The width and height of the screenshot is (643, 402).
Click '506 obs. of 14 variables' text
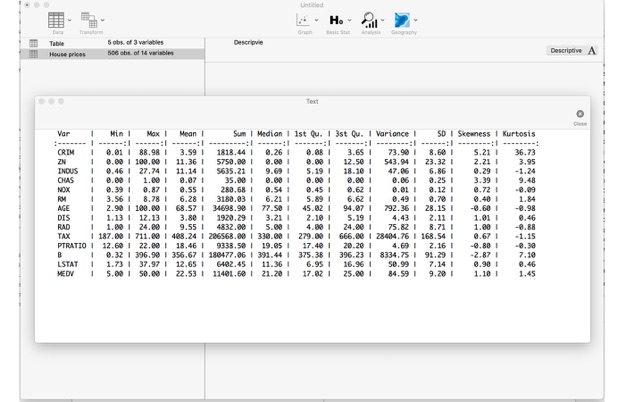(x=140, y=53)
